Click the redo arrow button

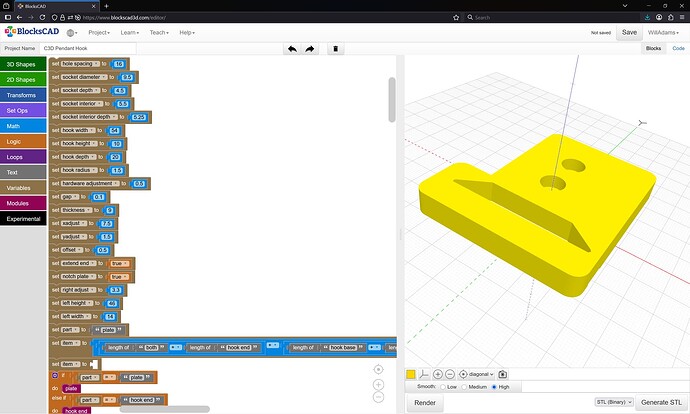click(310, 48)
